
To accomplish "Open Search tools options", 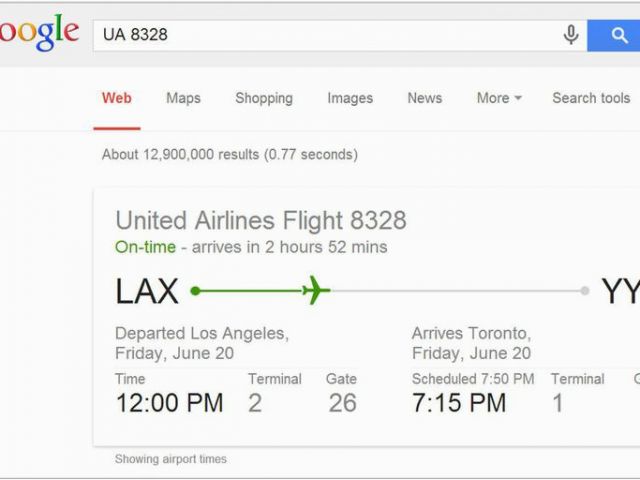I will pyautogui.click(x=591, y=98).
